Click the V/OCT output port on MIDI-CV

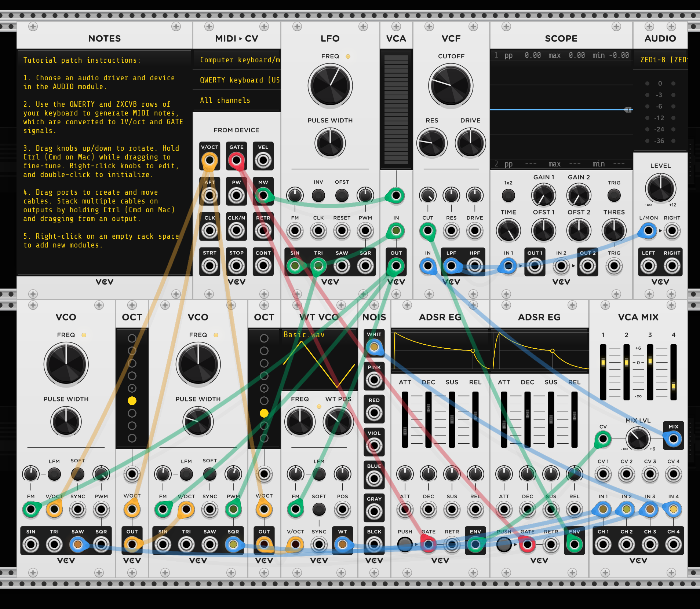click(209, 160)
